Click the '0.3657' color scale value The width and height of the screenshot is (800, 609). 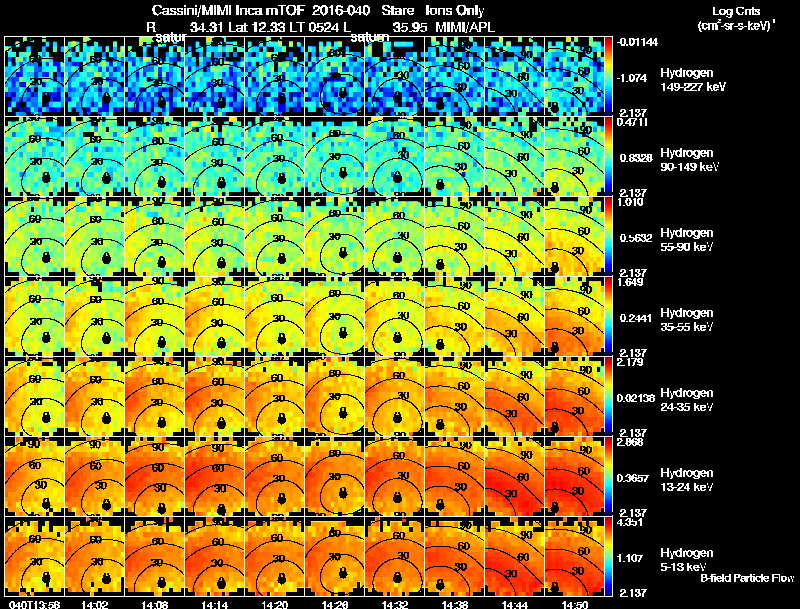tap(633, 478)
